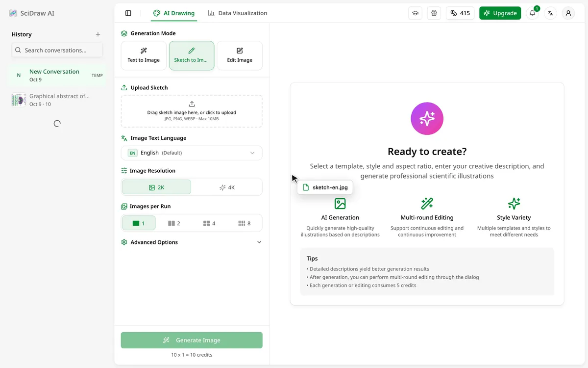Open the gift rewards icon
This screenshot has height=368, width=588.
[x=434, y=13]
